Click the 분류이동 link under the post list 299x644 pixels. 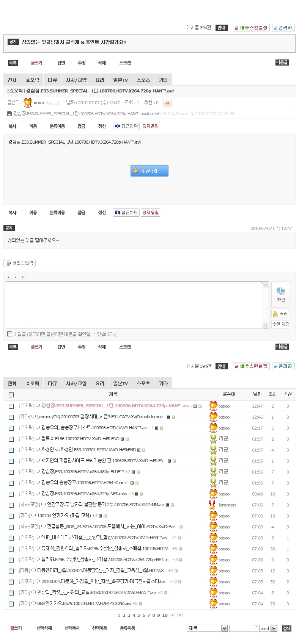coord(127,628)
